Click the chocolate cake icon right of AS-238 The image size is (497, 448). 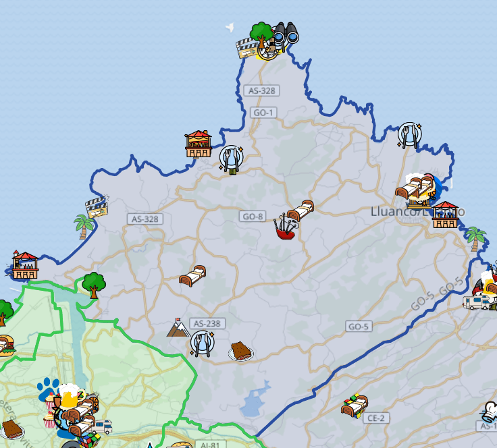[240, 352]
